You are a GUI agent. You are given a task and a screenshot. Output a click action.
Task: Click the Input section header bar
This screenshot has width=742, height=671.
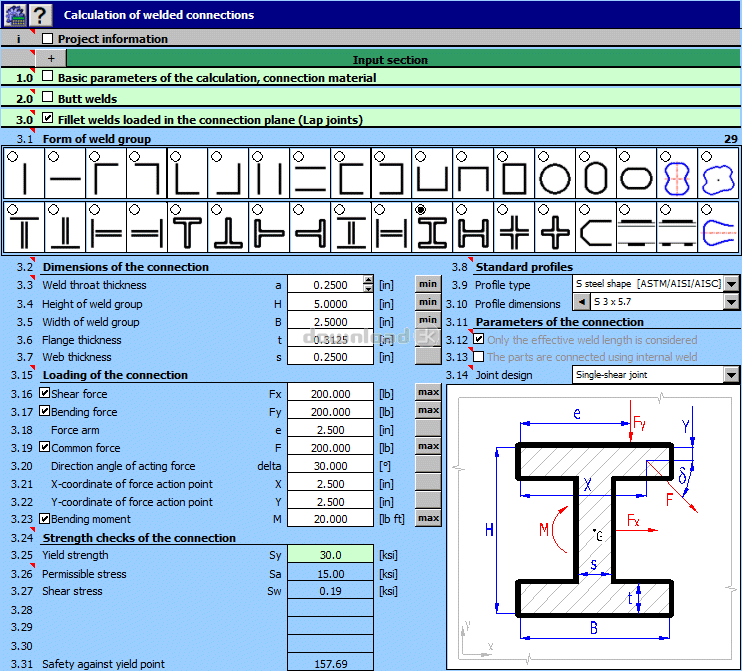pyautogui.click(x=390, y=60)
